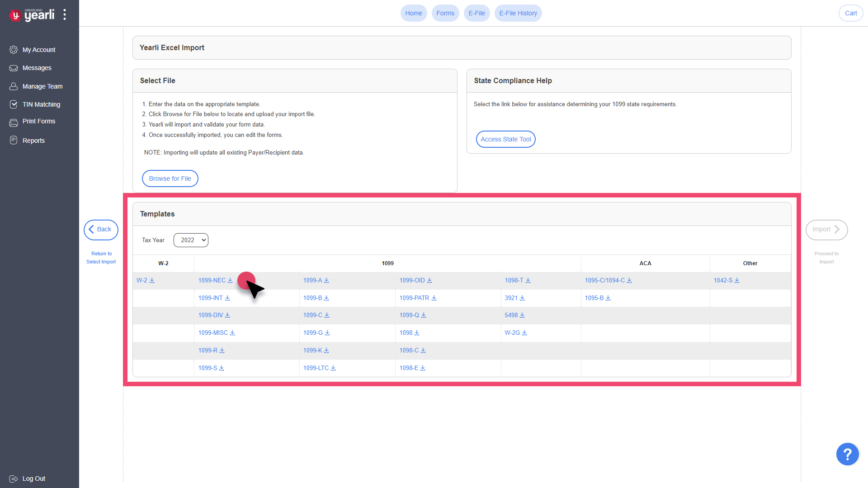Switch to the Forms tab
The width and height of the screenshot is (868, 488).
pos(445,13)
